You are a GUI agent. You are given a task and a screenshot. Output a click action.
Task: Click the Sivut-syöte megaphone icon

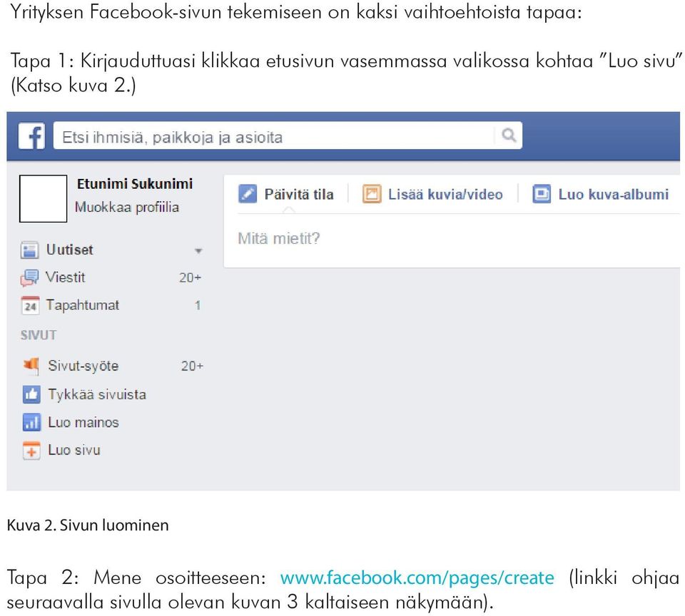click(31, 366)
